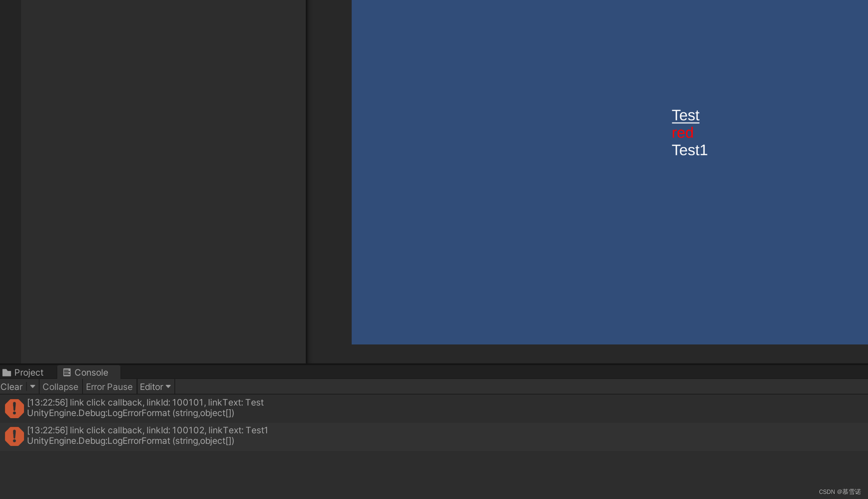This screenshot has height=499, width=868.
Task: Toggle the Collapse option in console
Action: [x=60, y=386]
